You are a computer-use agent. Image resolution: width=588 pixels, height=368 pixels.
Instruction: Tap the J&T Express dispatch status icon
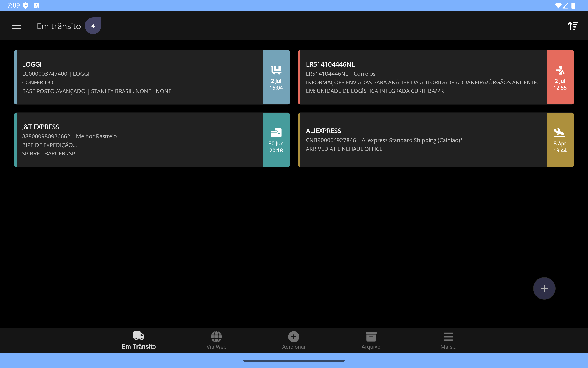(x=276, y=133)
